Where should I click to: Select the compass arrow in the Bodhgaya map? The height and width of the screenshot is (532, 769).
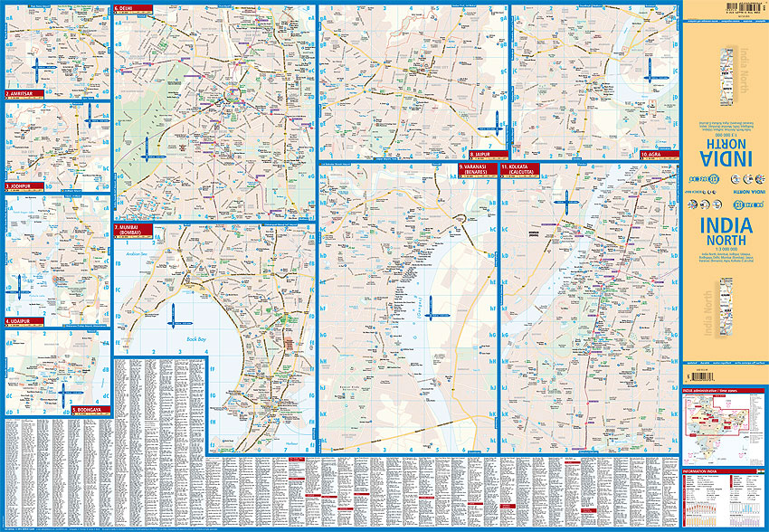pos(64,394)
